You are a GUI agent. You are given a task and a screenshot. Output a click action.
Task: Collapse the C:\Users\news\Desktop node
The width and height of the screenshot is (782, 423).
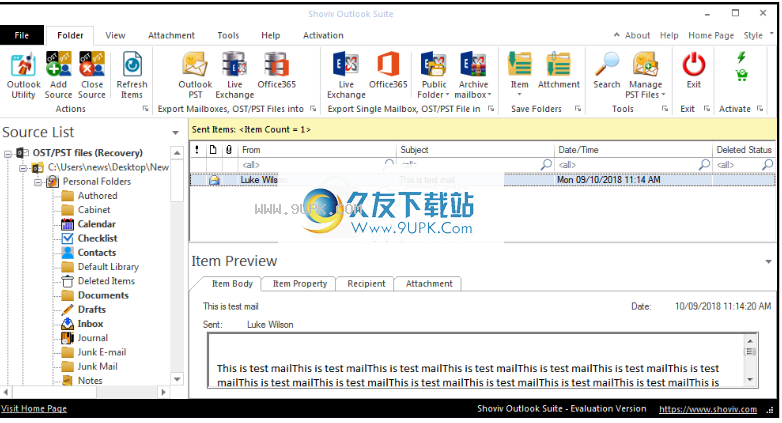23,168
